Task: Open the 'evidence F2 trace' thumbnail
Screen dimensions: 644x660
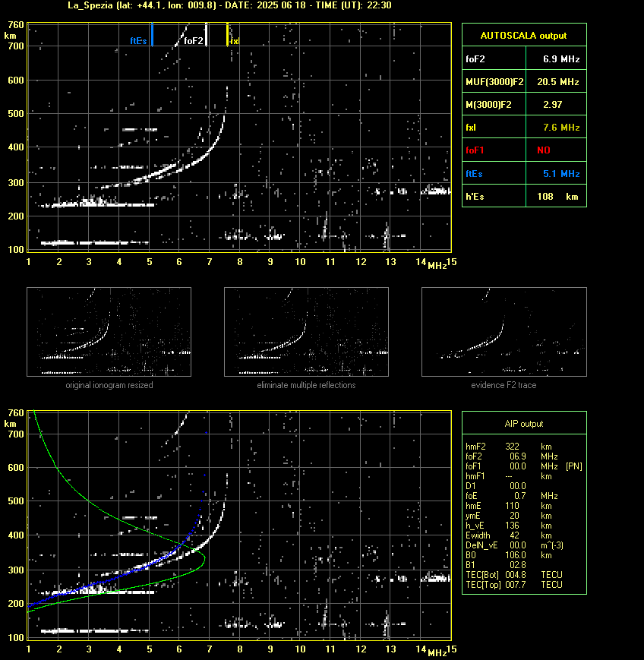Action: (504, 332)
